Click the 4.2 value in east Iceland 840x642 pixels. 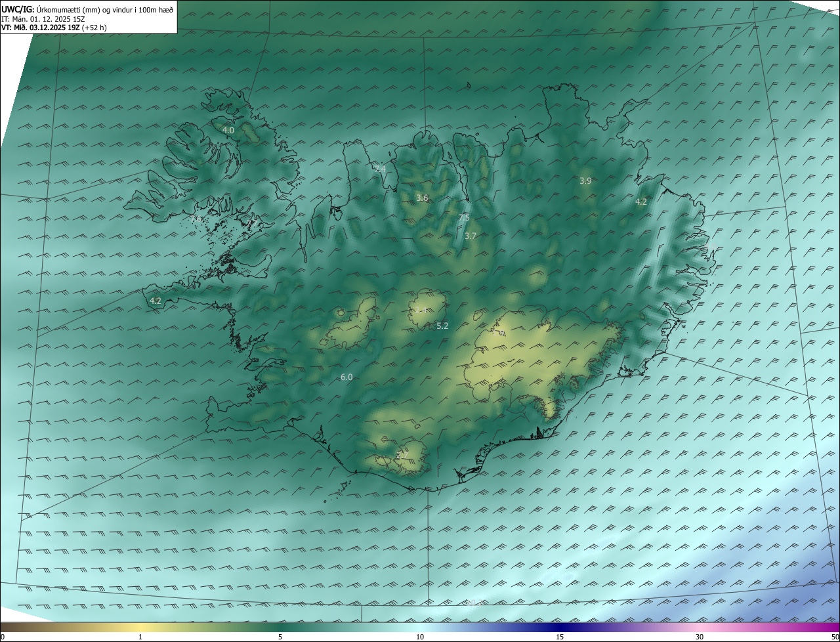pyautogui.click(x=641, y=202)
